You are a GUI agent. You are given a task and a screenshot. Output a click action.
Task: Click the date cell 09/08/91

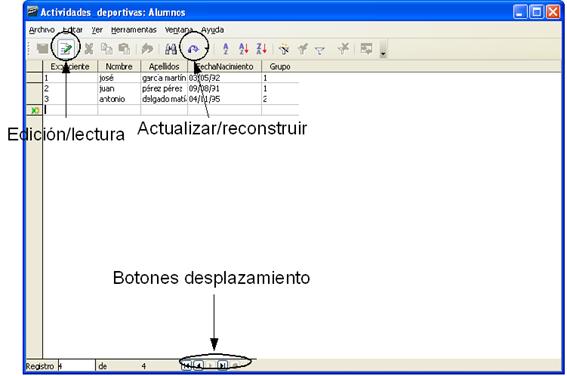(225, 89)
